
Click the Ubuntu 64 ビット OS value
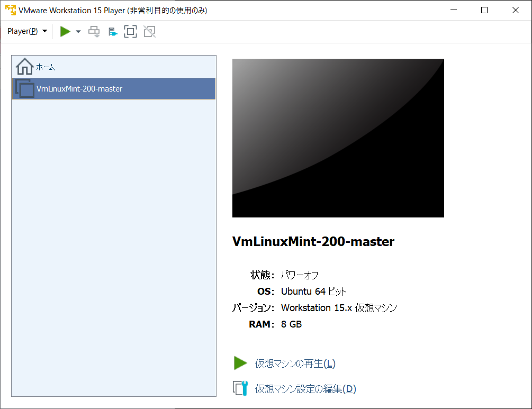[x=314, y=292]
